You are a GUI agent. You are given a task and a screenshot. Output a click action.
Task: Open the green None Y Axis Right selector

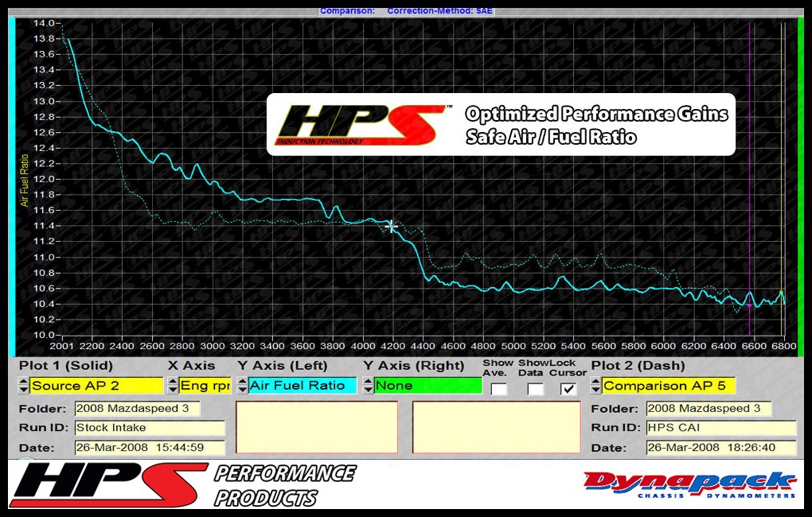pos(427,386)
